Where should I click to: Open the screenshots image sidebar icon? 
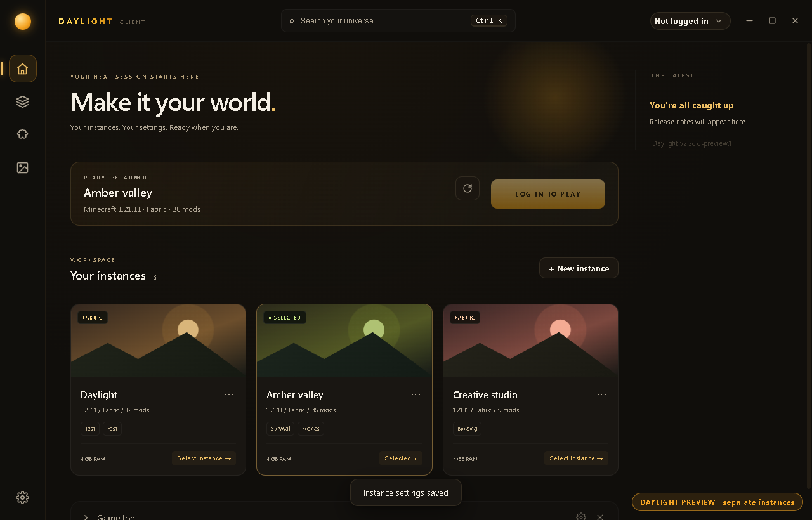coord(23,167)
